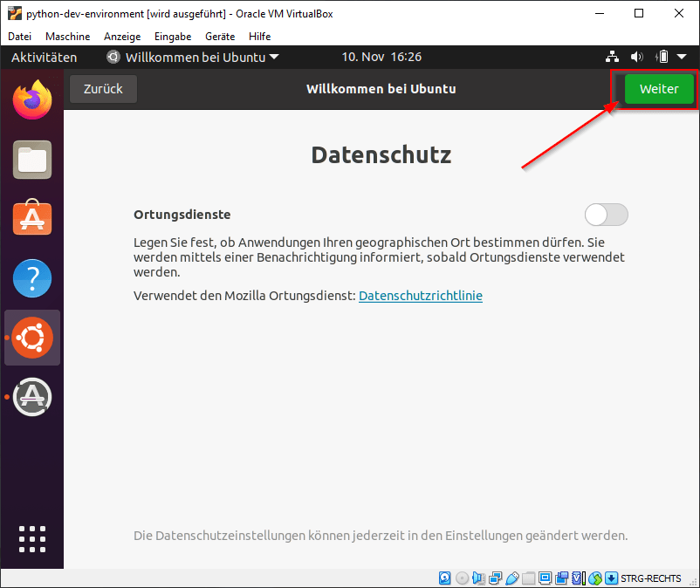The image size is (700, 588).
Task: Open Firefox from the Ubuntu dock
Action: click(31, 99)
